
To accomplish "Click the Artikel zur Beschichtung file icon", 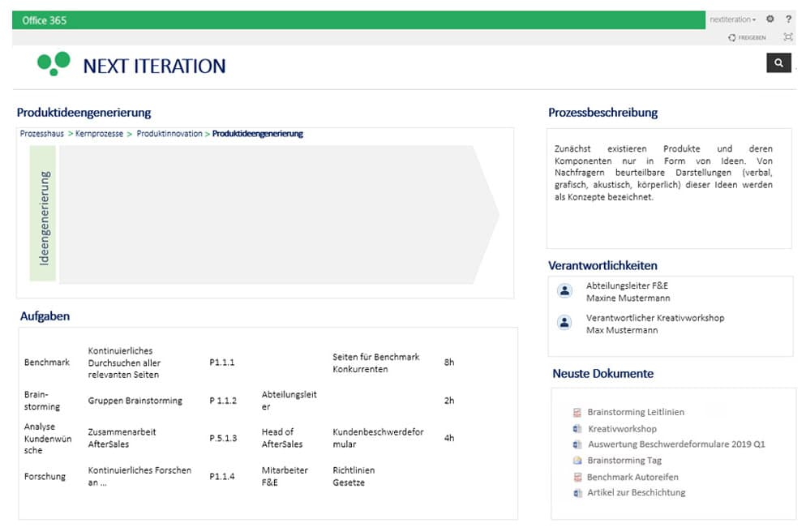I will coord(577,493).
